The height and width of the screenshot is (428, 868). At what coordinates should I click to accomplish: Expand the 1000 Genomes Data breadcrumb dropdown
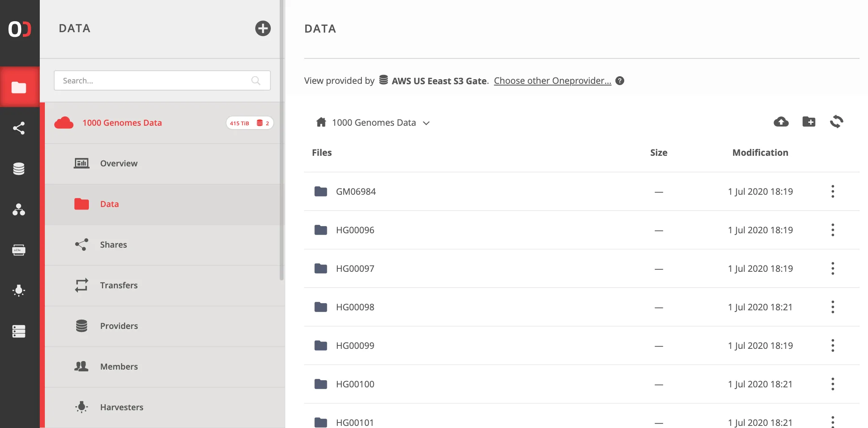point(427,123)
